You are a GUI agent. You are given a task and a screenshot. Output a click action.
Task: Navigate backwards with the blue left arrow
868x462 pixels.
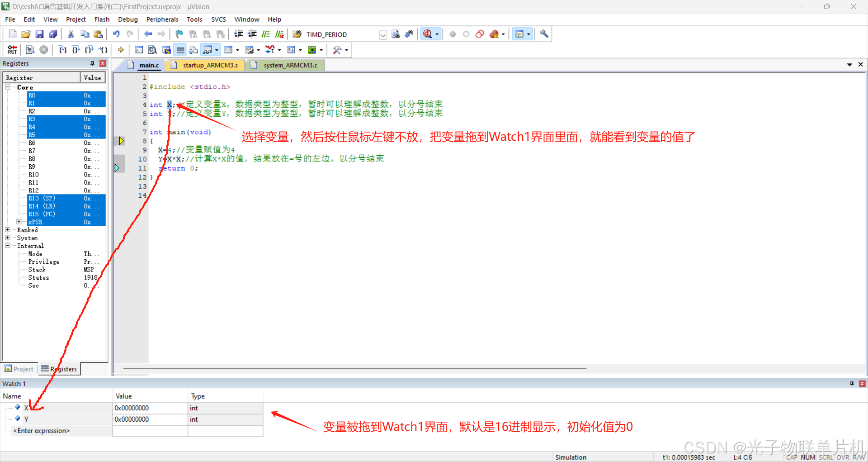148,34
